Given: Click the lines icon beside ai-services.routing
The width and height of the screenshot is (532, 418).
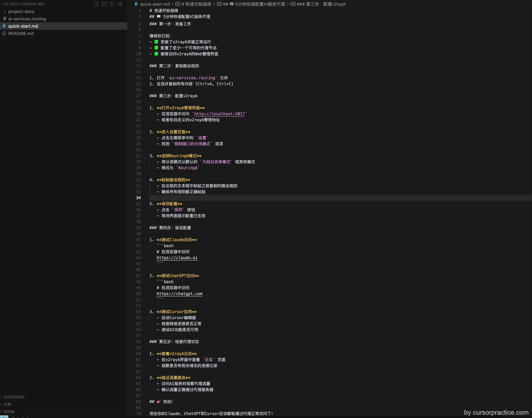Looking at the screenshot, I should click(5, 19).
